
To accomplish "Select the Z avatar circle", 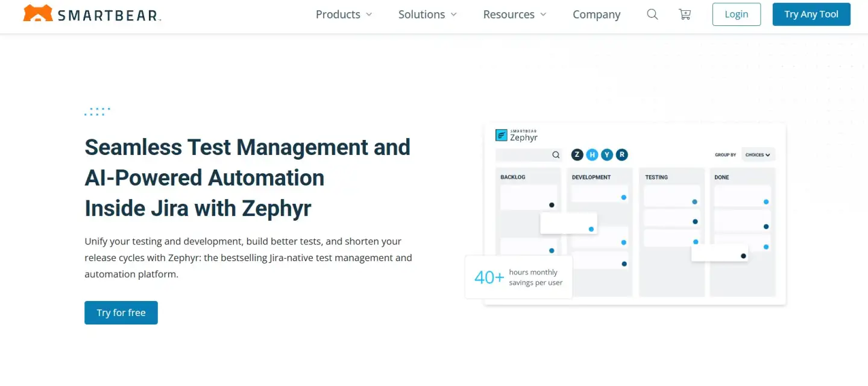I will click(577, 155).
